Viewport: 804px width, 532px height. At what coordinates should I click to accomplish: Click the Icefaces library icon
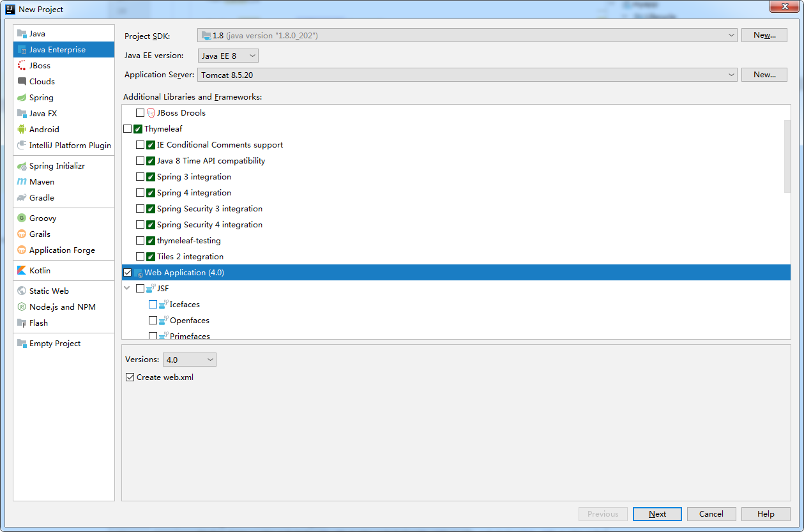pos(163,305)
